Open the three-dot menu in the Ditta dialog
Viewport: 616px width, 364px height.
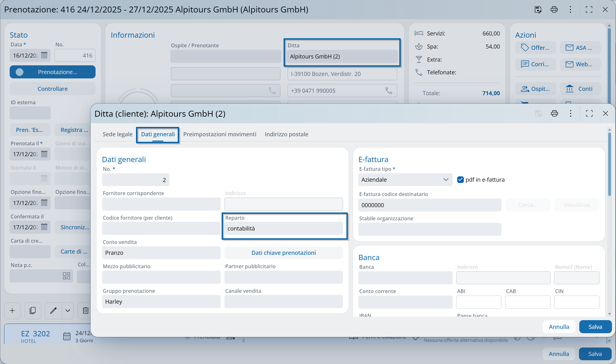pos(571,114)
